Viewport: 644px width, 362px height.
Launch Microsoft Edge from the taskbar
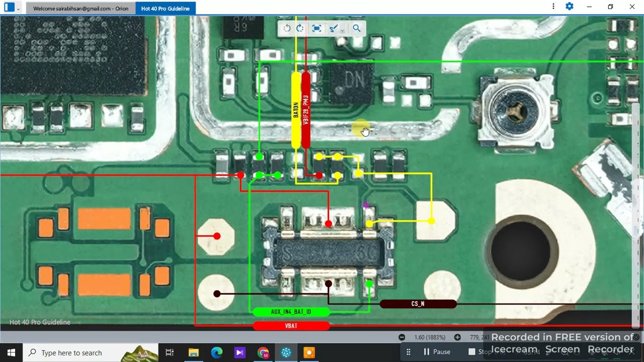point(217,352)
